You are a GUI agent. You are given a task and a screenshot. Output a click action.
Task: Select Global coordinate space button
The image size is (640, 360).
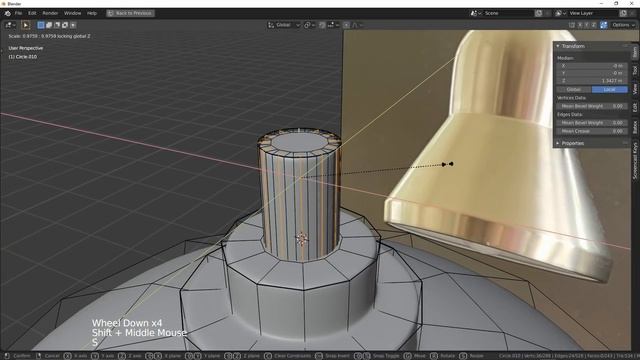click(574, 89)
